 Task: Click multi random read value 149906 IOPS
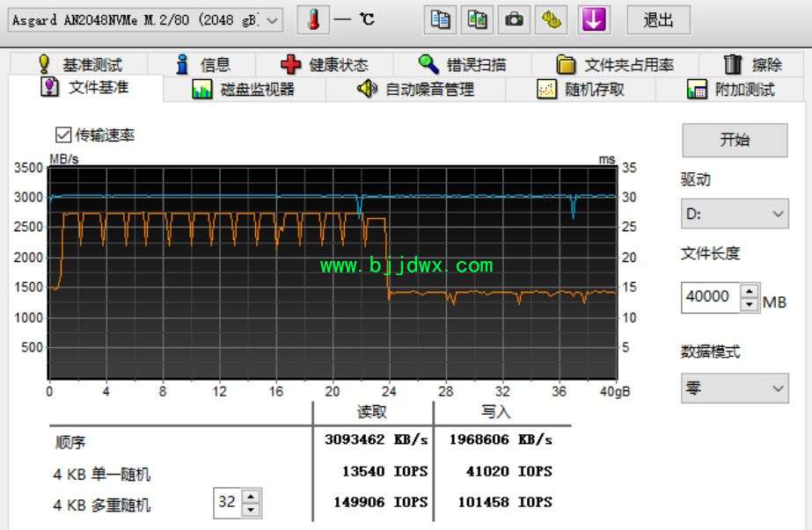pyautogui.click(x=381, y=502)
